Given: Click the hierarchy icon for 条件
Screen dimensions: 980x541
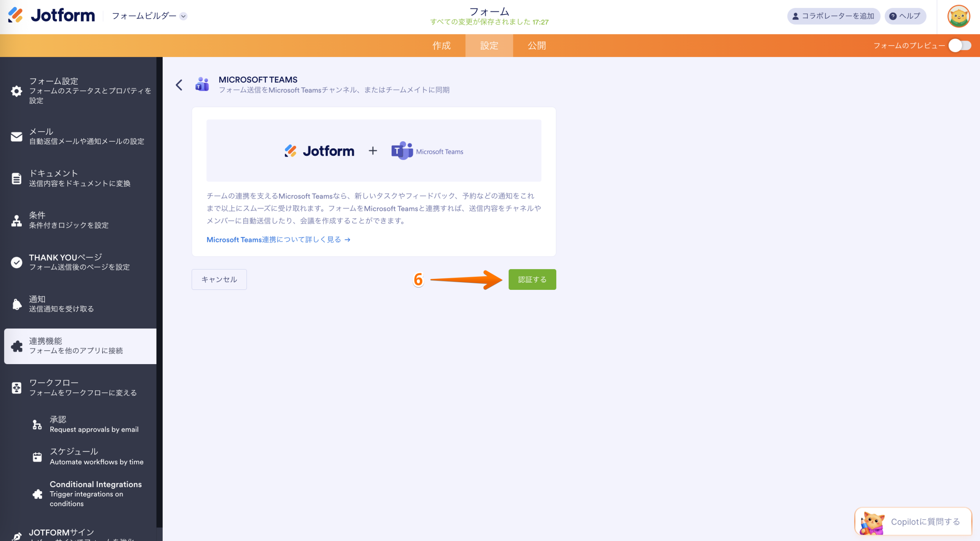Looking at the screenshot, I should (x=16, y=221).
